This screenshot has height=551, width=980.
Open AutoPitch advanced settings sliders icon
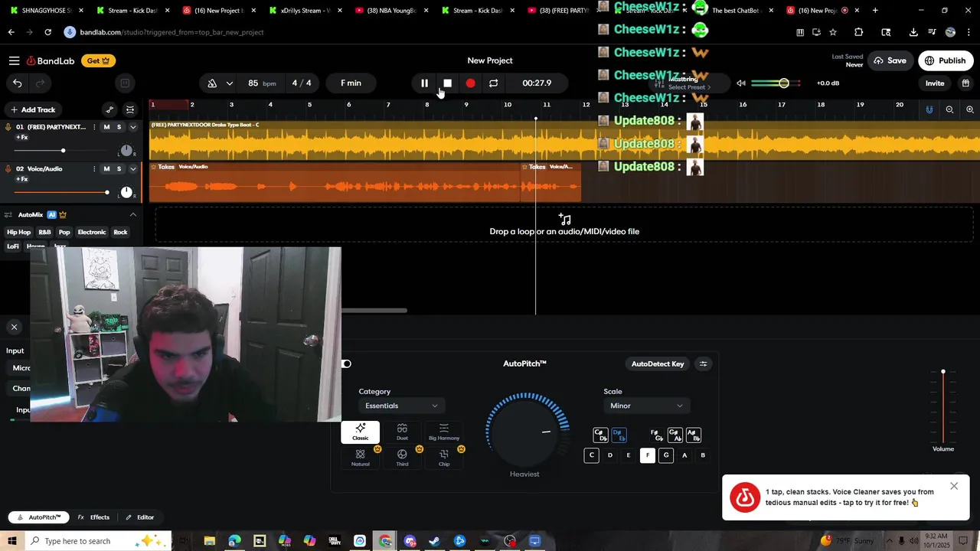click(x=703, y=364)
